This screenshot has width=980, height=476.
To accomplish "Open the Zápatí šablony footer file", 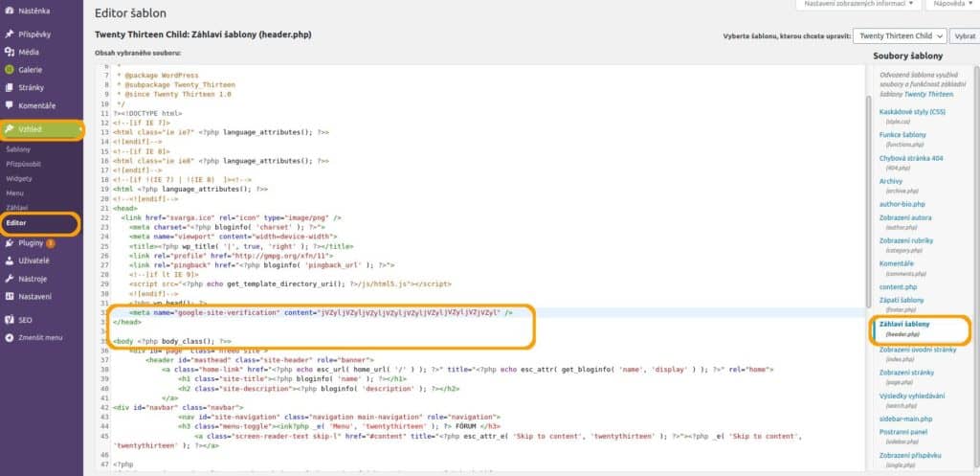I will coord(902,301).
